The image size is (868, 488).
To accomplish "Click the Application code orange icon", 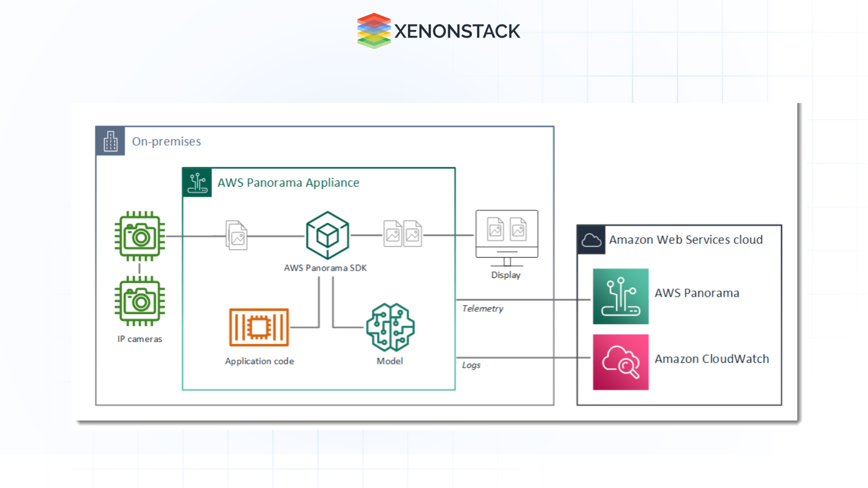I will tap(259, 326).
